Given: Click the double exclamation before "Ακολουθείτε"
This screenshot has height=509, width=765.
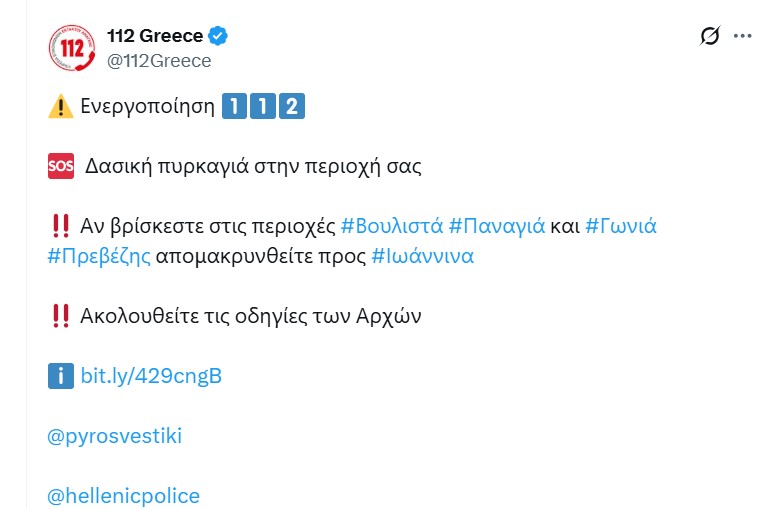Looking at the screenshot, I should (x=60, y=316).
